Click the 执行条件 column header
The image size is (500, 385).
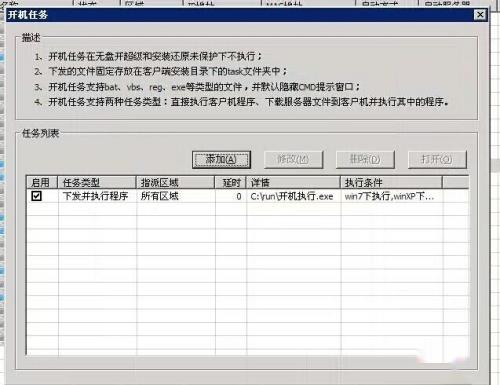[x=391, y=182]
